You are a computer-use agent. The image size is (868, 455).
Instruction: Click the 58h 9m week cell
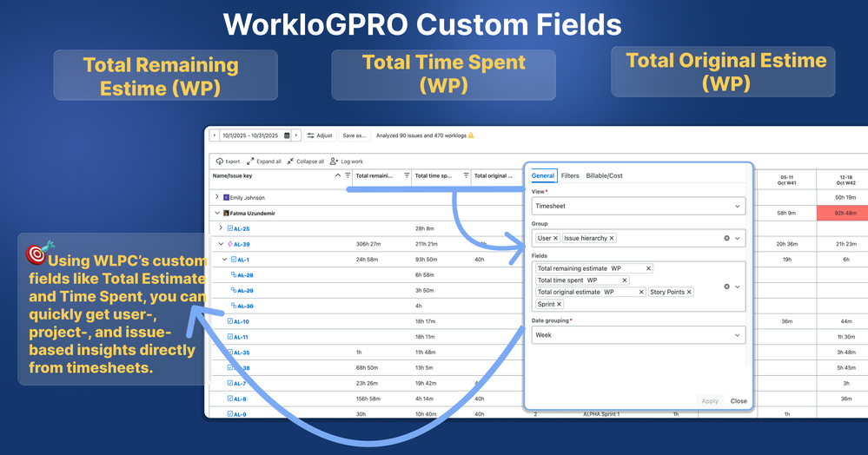coord(786,213)
